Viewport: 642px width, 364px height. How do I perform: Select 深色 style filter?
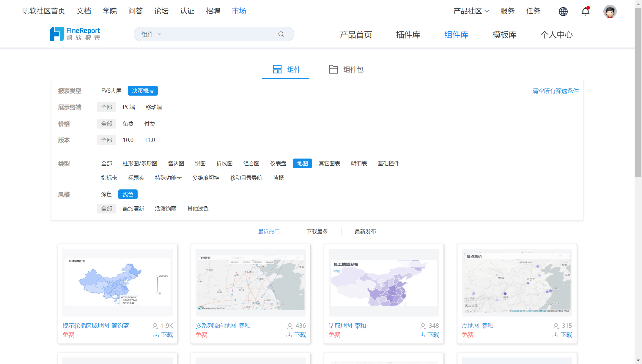tap(106, 194)
